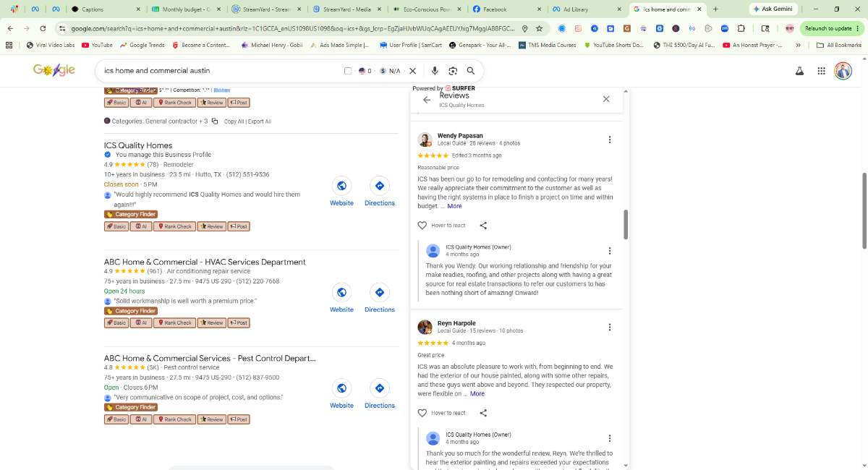Open a new browser tab
Image resolution: width=868 pixels, height=470 pixels.
coord(715,9)
